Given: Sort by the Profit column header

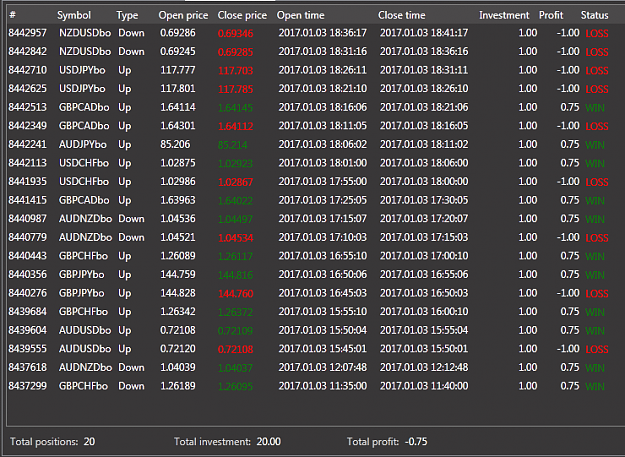Looking at the screenshot, I should point(551,15).
